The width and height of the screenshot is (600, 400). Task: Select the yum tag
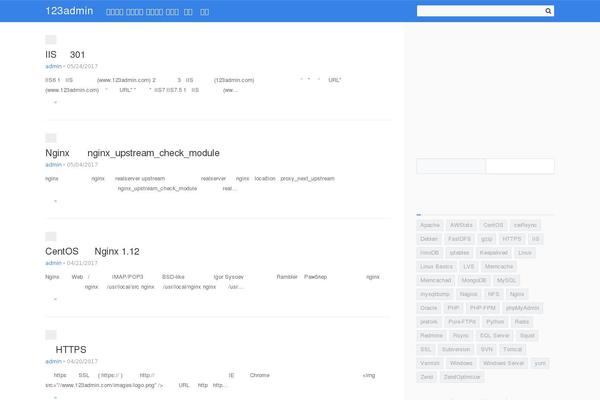tap(540, 363)
